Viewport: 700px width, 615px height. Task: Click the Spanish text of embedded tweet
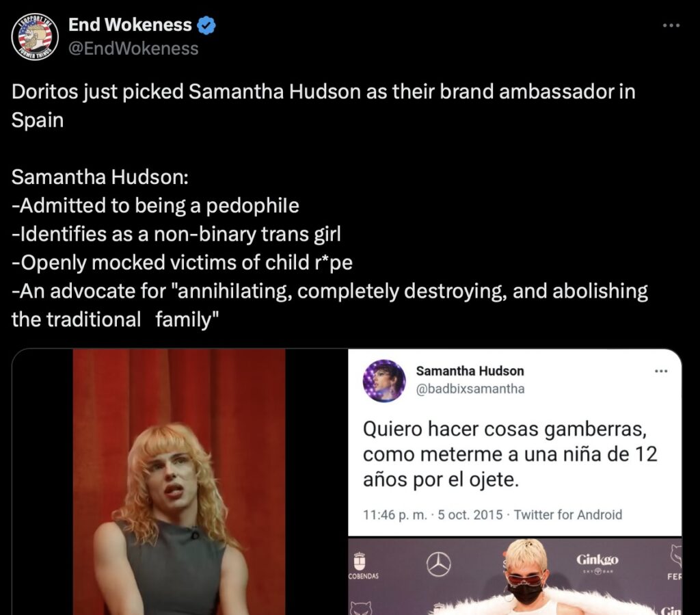click(x=510, y=454)
